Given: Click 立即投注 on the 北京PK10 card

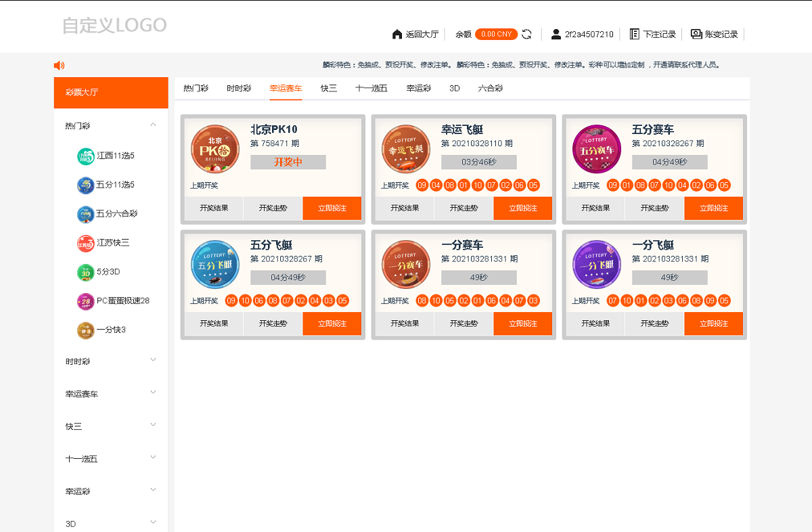Looking at the screenshot, I should (332, 208).
